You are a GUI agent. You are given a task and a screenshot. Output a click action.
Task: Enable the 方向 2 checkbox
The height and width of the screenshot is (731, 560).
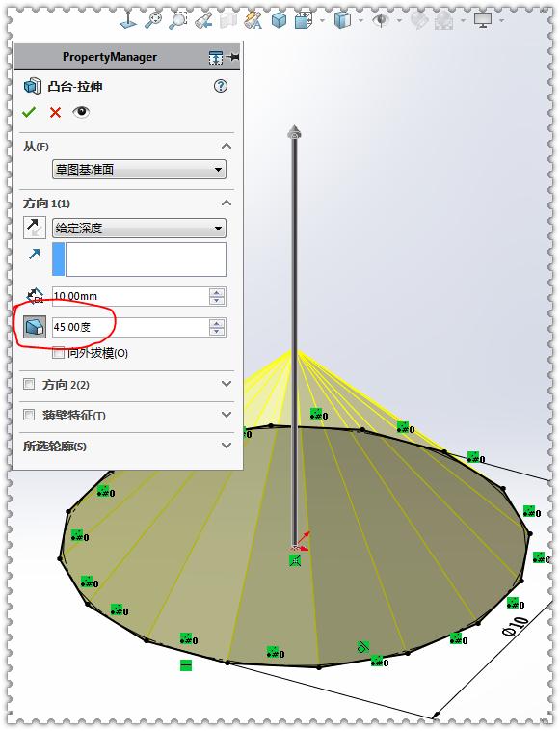click(x=29, y=384)
